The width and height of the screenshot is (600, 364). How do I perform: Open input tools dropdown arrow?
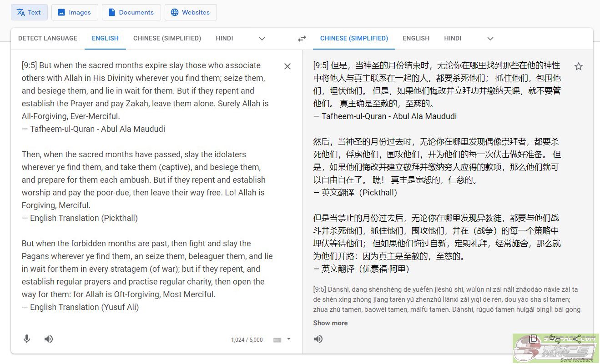pyautogui.click(x=288, y=339)
